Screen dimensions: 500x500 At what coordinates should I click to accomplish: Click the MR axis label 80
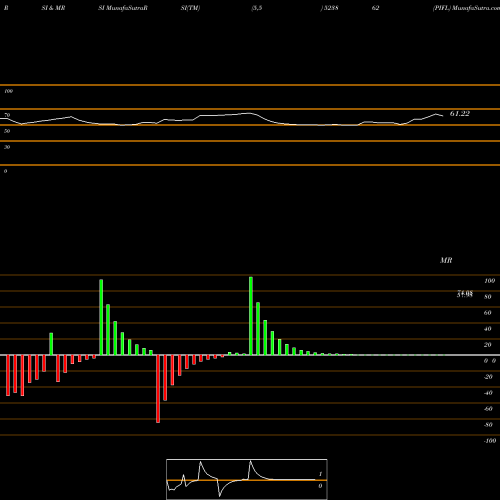point(488,297)
